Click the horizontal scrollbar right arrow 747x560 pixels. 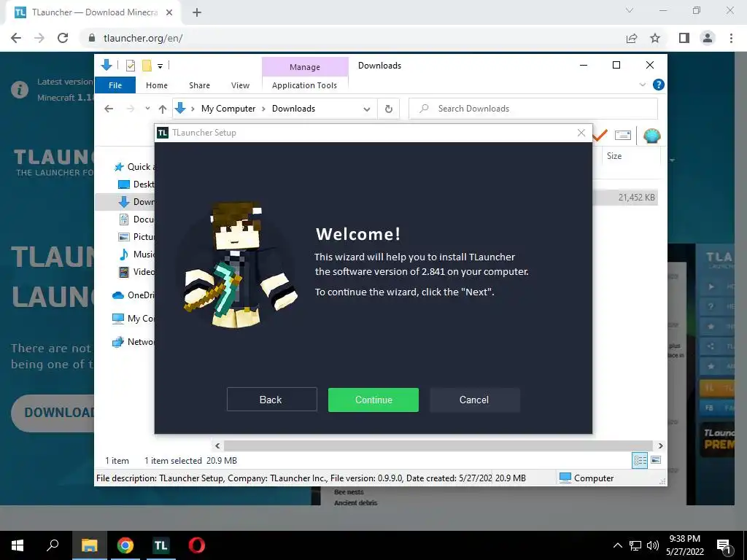660,446
